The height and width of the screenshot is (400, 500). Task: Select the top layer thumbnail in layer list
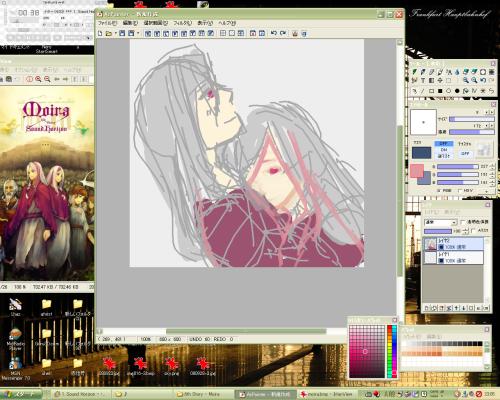click(x=430, y=244)
